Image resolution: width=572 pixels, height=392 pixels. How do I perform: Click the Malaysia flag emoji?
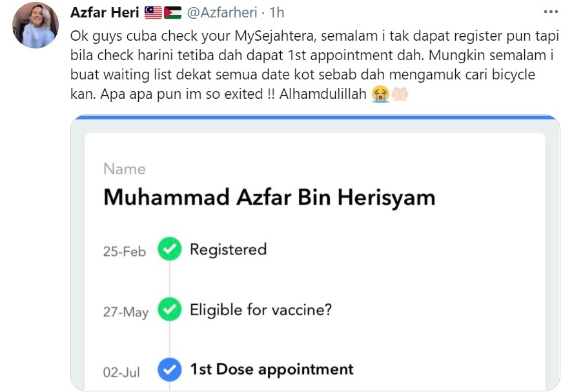153,13
